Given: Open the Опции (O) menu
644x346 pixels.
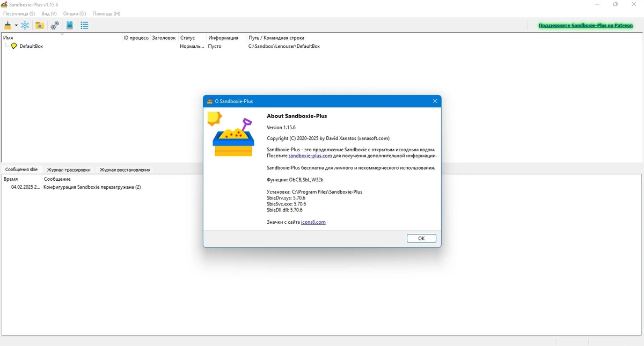Looking at the screenshot, I should (75, 13).
